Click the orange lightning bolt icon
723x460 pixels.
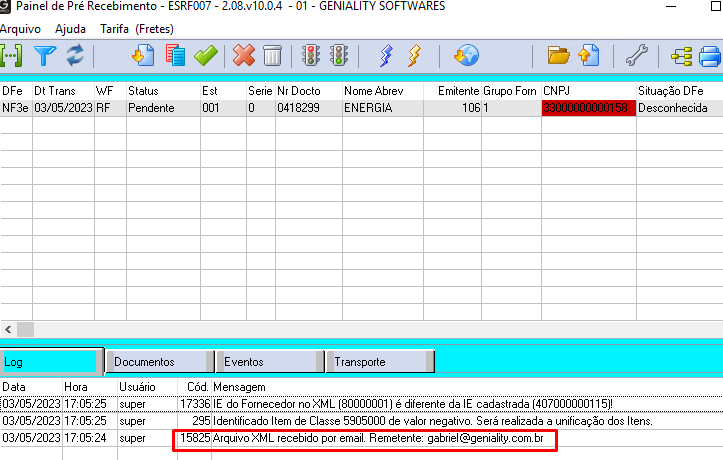click(413, 55)
